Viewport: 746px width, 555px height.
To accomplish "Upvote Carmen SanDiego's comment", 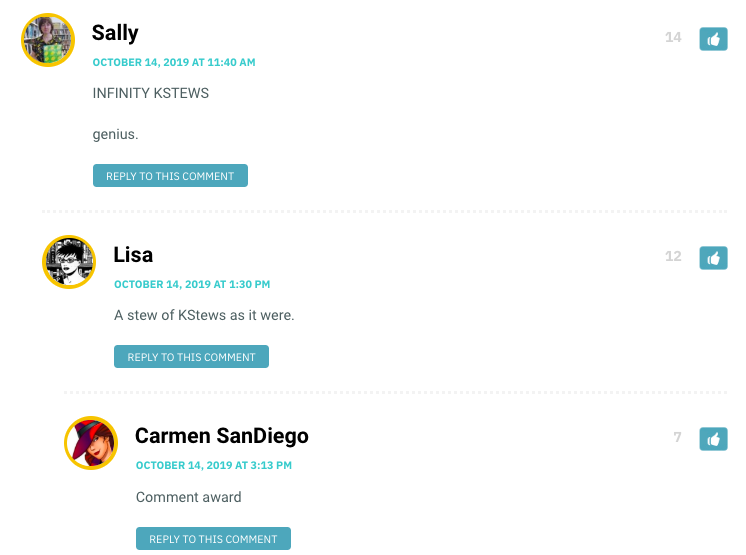I will coord(713,439).
